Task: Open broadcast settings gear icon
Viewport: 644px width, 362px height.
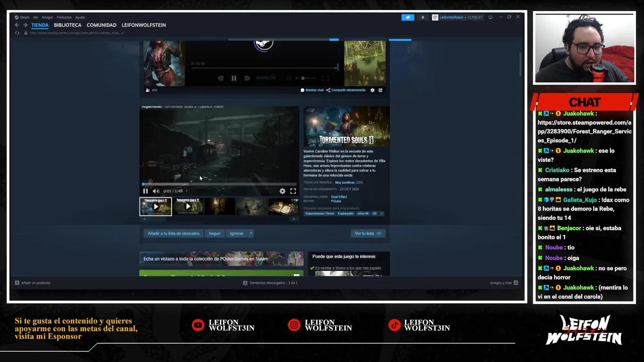Action: pos(372,90)
